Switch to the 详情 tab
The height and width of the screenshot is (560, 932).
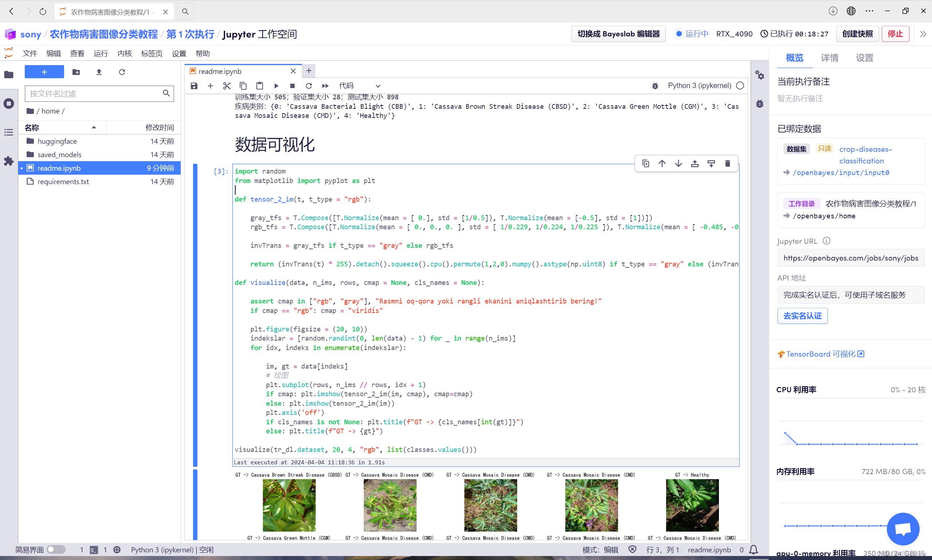(829, 57)
